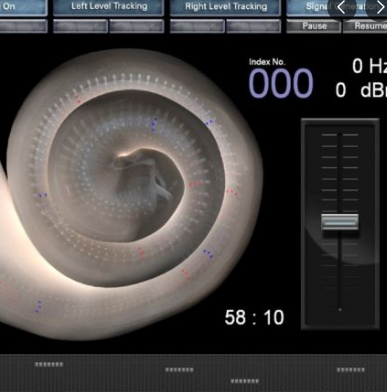This screenshot has height=392, width=387.
Task: Click the 0 Hz frequency readout
Action: [x=369, y=66]
